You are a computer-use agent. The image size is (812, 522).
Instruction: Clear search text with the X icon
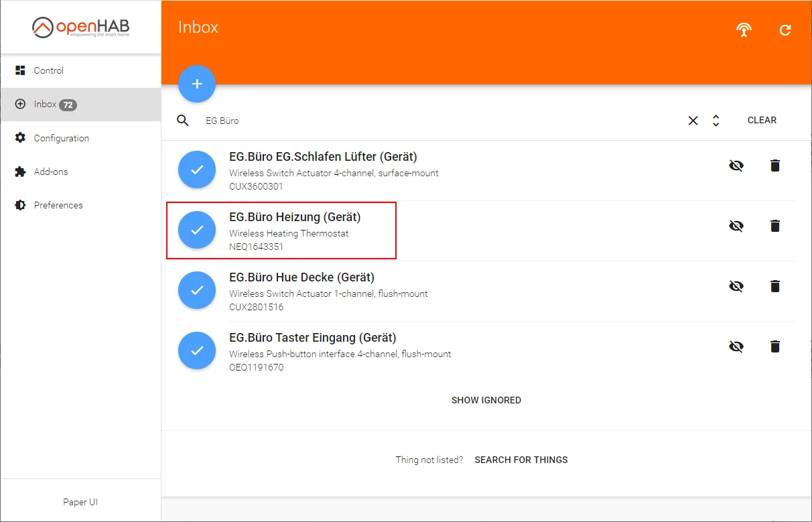pos(693,121)
